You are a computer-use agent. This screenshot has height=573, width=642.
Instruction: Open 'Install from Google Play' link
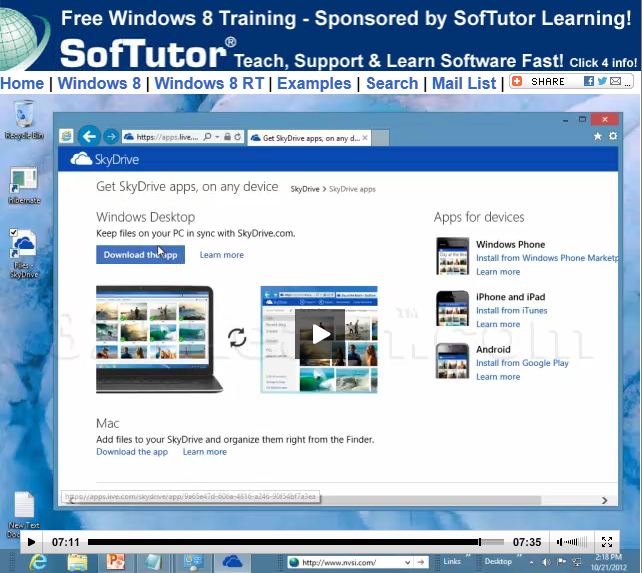(522, 363)
